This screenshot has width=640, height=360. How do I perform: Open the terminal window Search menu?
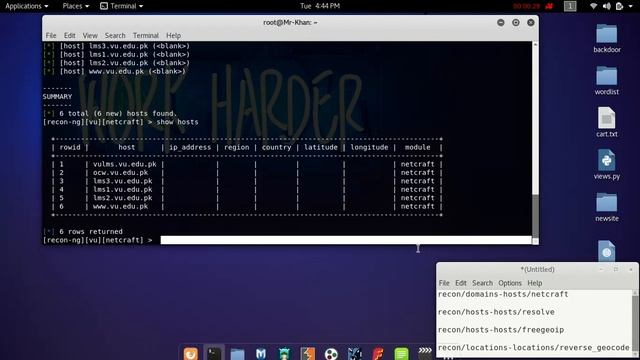[x=115, y=36]
